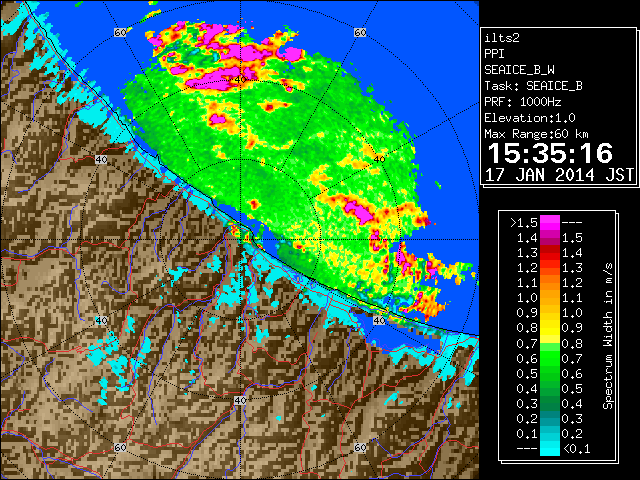640x480 pixels.
Task: Pick the bright magenta >1.5 legend swatch
Action: [x=550, y=222]
